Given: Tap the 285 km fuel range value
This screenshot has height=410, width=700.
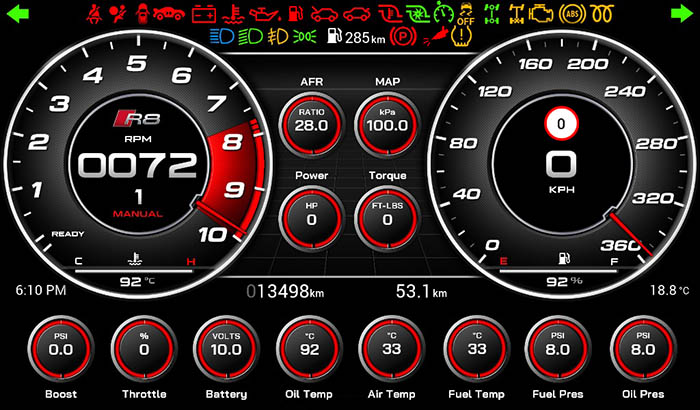Looking at the screenshot, I should point(365,38).
